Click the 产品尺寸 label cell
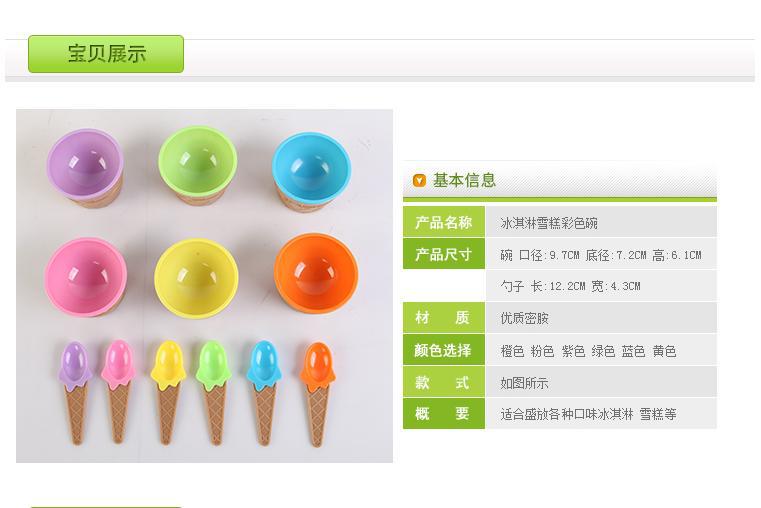The image size is (761, 508). point(444,254)
